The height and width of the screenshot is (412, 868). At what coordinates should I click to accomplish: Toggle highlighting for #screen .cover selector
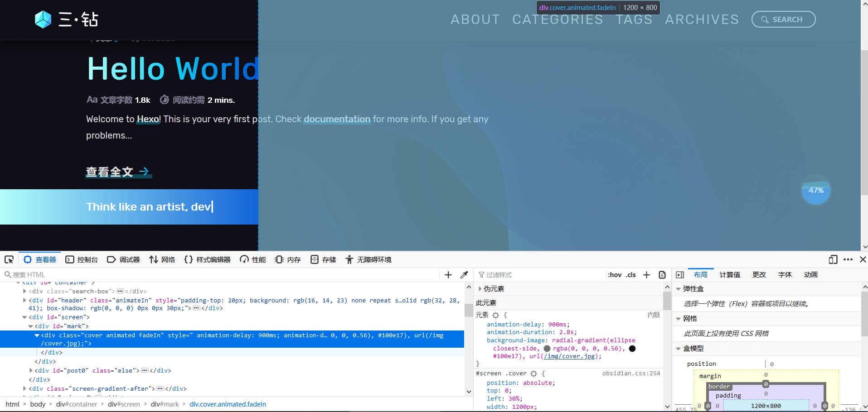533,374
